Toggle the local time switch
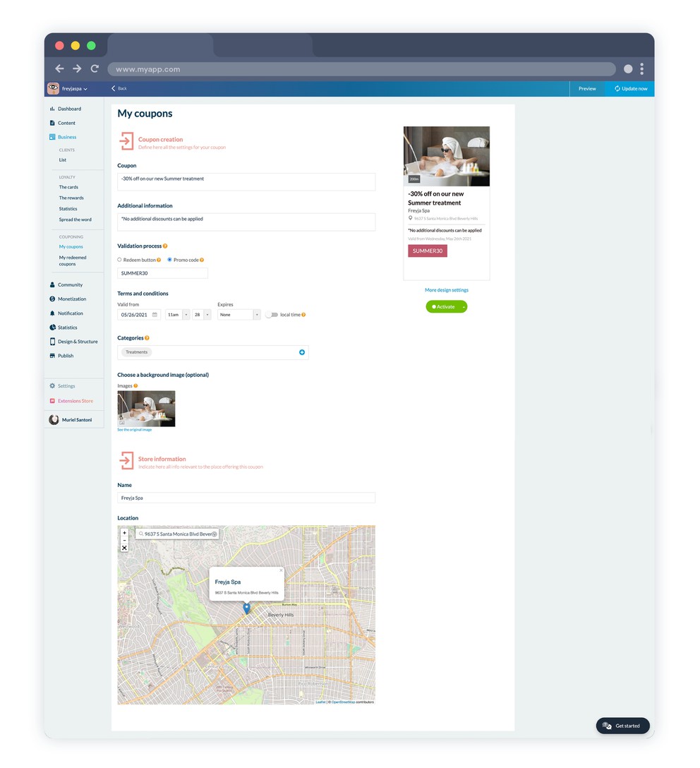Image resolution: width=700 pixels, height=768 pixels. [x=272, y=315]
